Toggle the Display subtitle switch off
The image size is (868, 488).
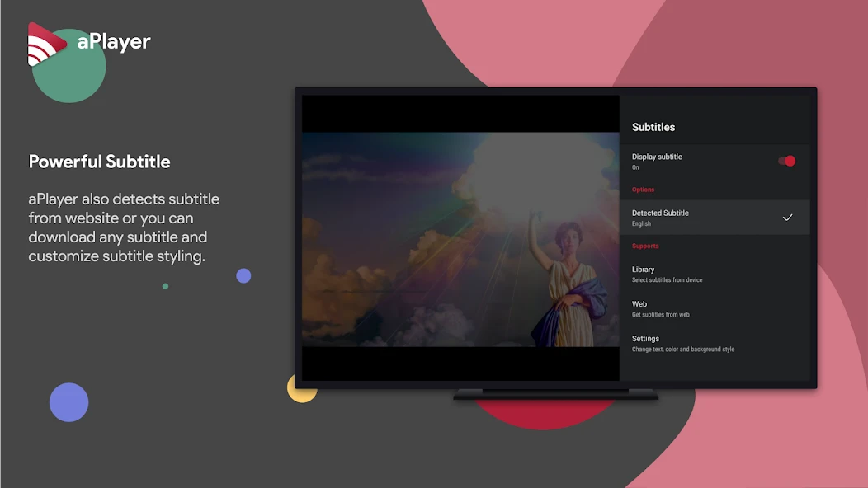[786, 161]
